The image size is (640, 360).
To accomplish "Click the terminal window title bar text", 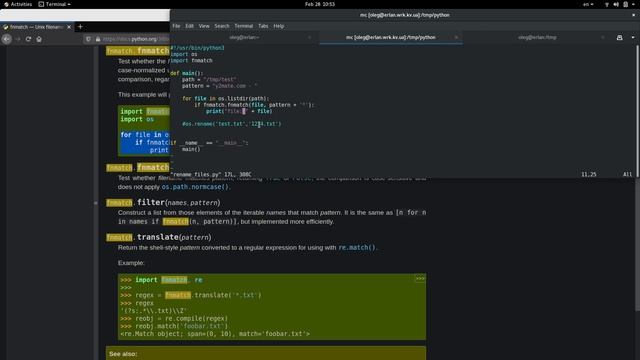I will (404, 15).
